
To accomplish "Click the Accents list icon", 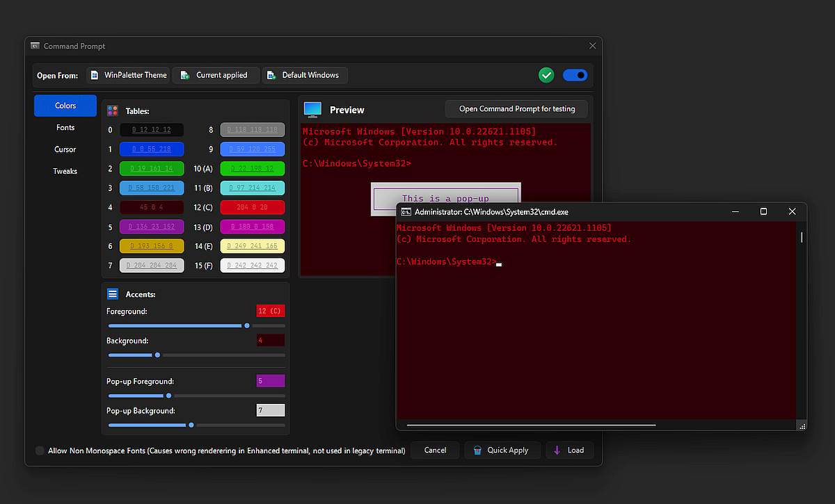I will click(113, 294).
